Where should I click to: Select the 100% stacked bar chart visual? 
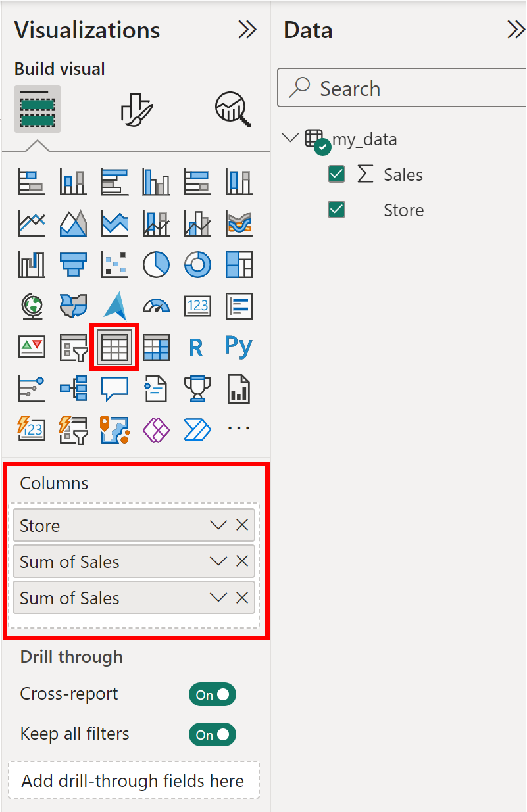(197, 182)
